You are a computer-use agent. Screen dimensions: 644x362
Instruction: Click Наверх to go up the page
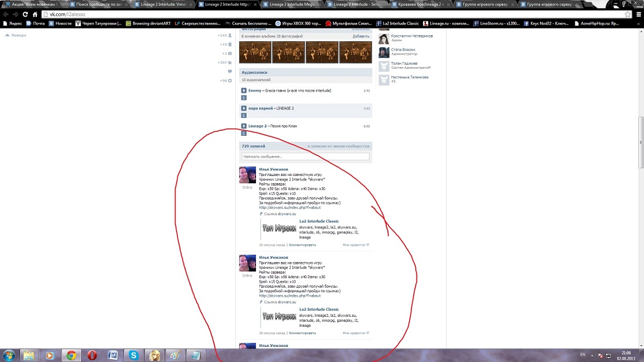tap(16, 35)
